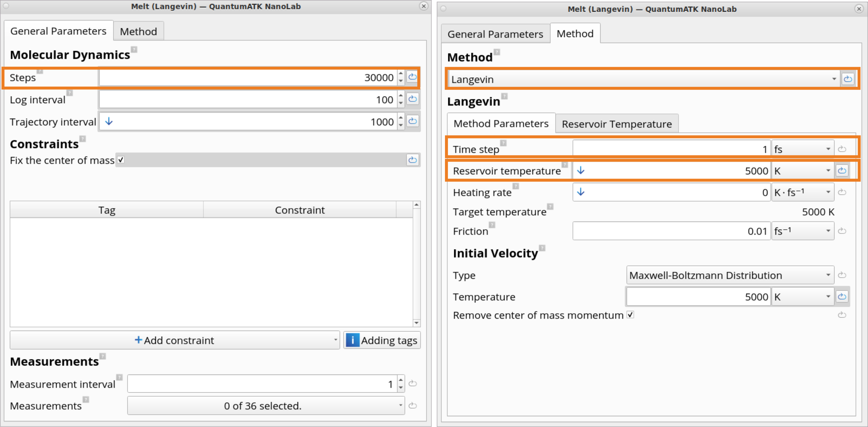Click inside the Steps input field
Screen dimensions: 868x427
click(248, 77)
